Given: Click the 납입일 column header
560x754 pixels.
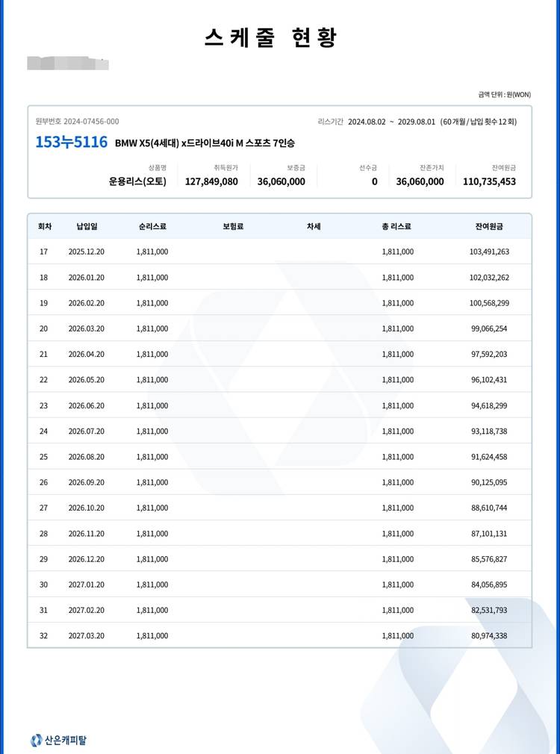Looking at the screenshot, I should pyautogui.click(x=86, y=226).
